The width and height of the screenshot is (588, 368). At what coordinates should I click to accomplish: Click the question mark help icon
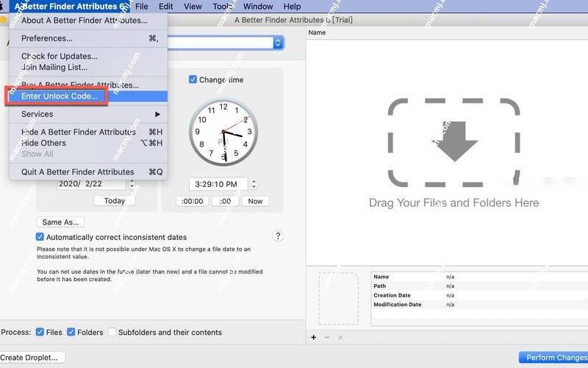coord(278,236)
